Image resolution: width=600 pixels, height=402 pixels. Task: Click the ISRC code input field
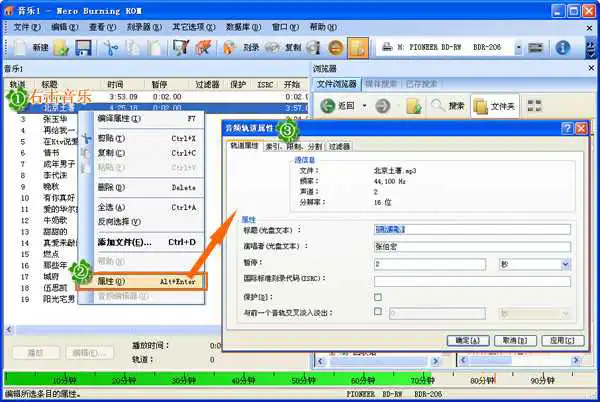[472, 282]
